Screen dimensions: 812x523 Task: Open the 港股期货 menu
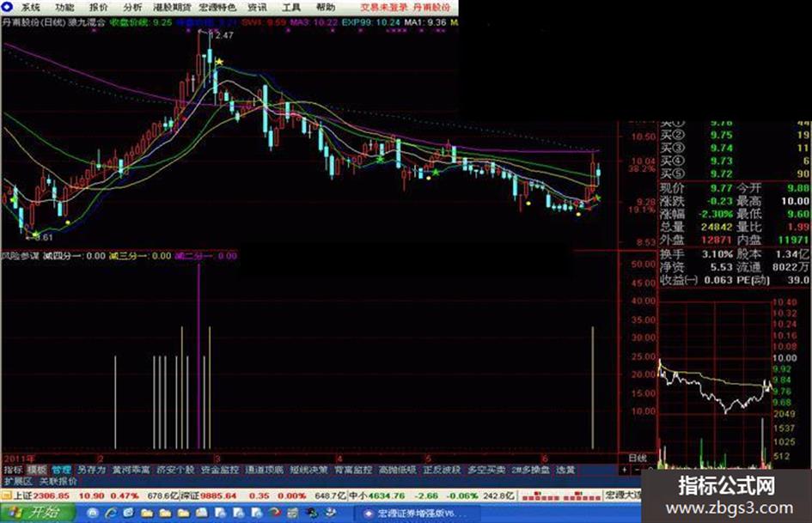click(x=172, y=7)
